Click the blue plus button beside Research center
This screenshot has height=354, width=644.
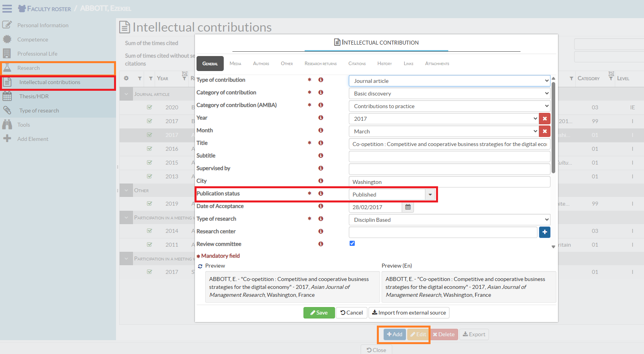click(545, 232)
